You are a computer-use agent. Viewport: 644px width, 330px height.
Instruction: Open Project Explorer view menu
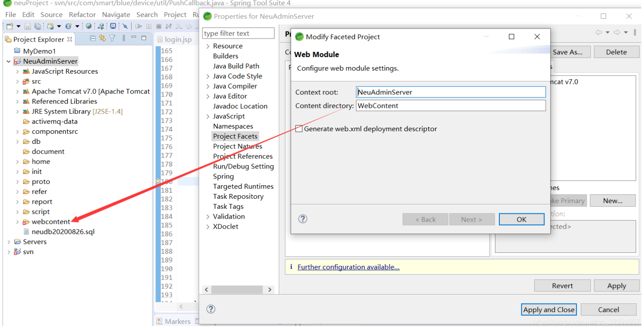[x=124, y=38]
